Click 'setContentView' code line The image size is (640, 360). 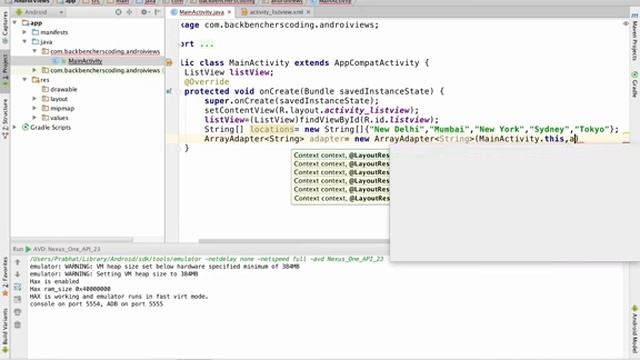click(x=312, y=110)
